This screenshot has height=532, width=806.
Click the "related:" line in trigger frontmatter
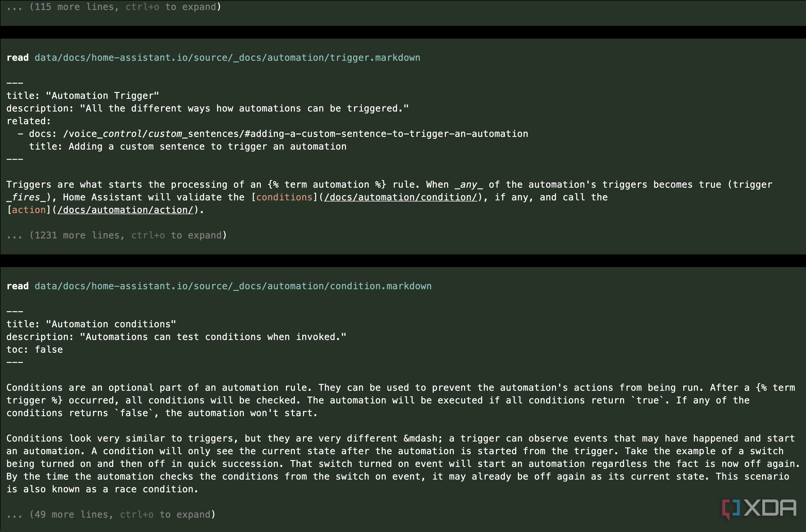29,121
